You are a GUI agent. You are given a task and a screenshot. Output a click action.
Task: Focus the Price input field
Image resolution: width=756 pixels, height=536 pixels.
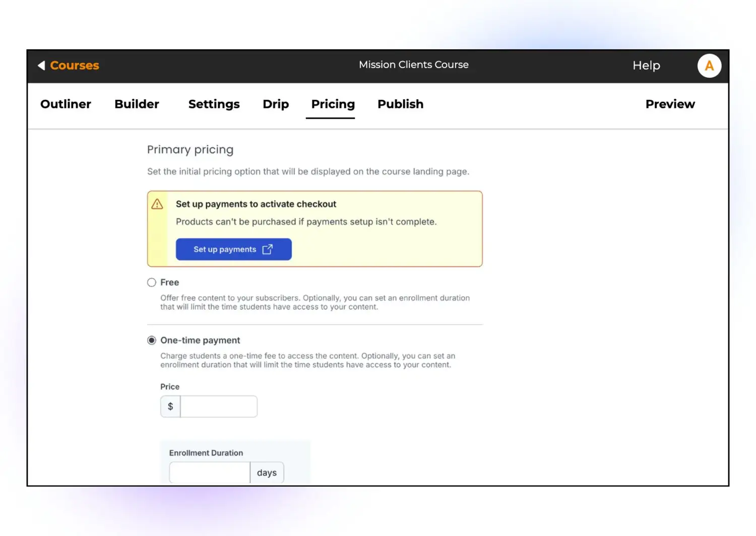(219, 407)
